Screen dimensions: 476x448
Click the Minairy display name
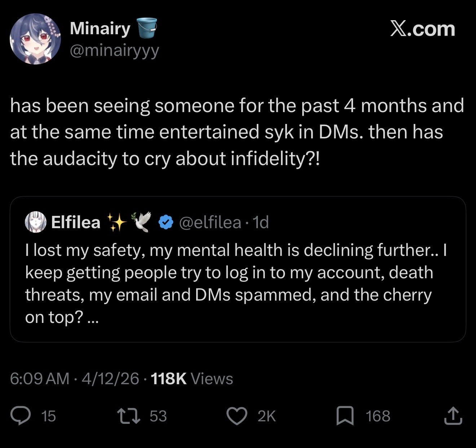coord(100,28)
